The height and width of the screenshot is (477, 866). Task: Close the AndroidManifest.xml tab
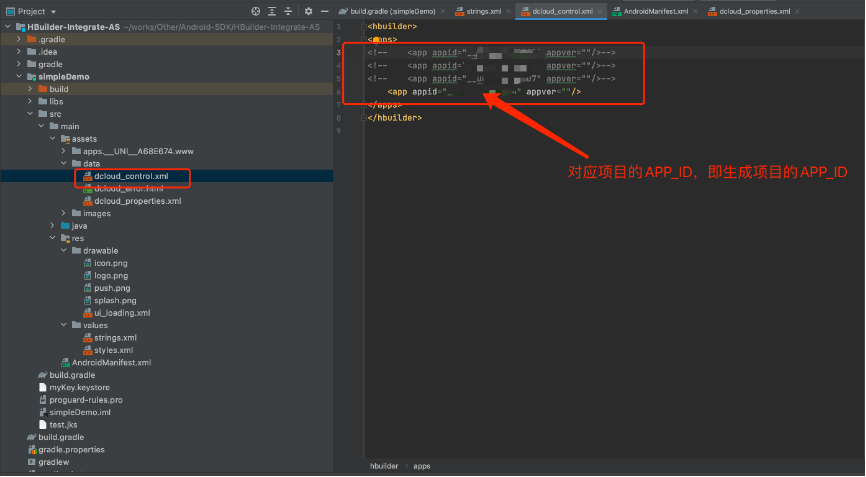(695, 11)
